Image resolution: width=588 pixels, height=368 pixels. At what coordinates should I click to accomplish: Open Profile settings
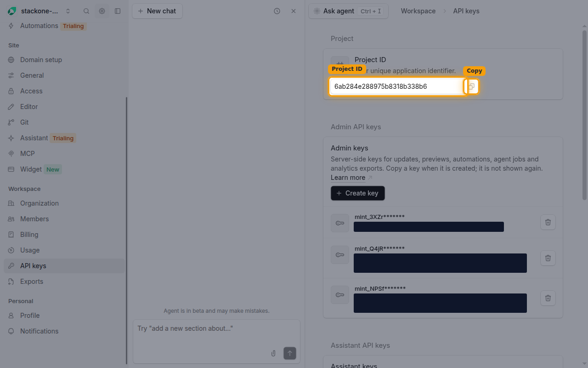point(64,316)
